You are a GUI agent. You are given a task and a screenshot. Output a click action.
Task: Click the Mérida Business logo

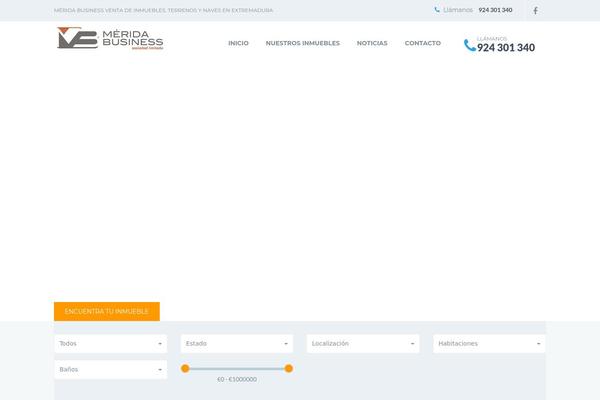[110, 38]
